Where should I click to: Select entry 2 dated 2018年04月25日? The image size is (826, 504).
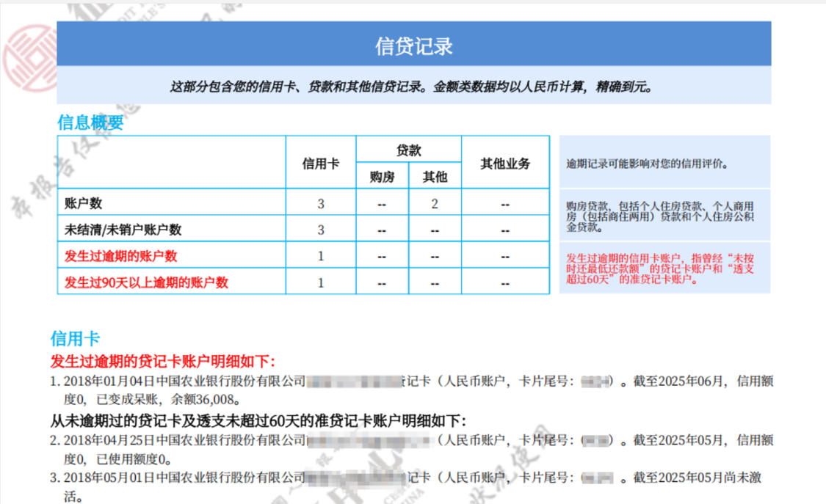pos(411,449)
